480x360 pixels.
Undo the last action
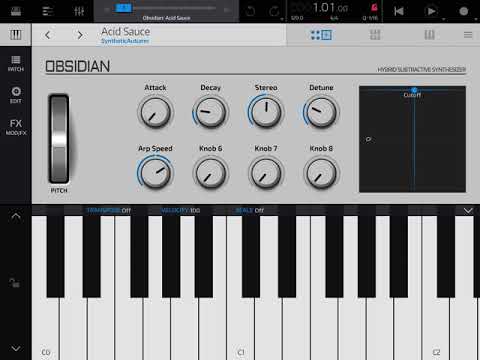tap(250, 11)
